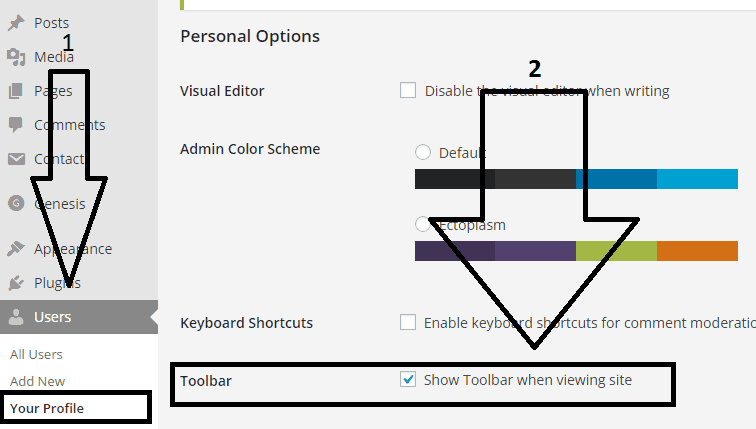Open the Posts menu item
This screenshot has width=756, height=429.
pyautogui.click(x=51, y=22)
